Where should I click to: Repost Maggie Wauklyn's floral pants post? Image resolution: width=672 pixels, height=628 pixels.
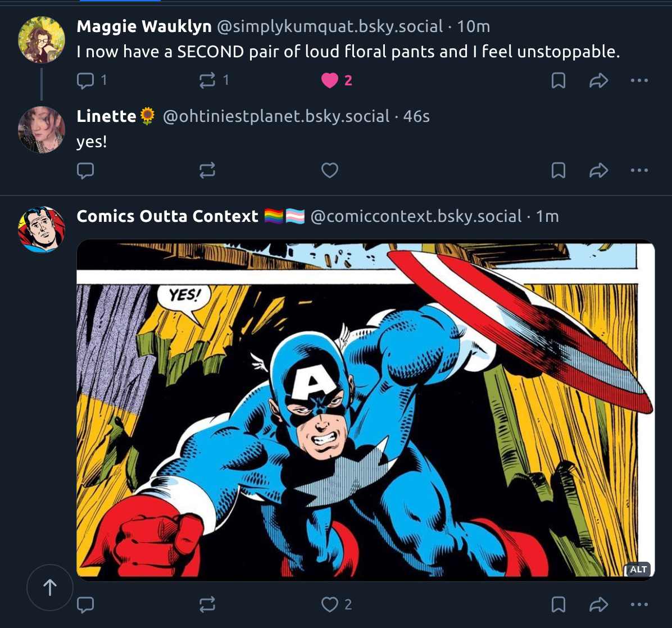click(207, 81)
